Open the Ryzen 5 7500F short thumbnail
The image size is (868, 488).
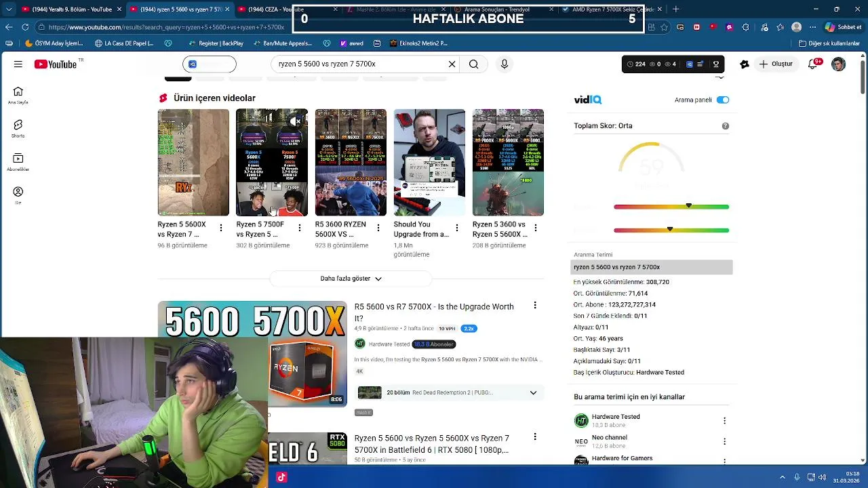(x=272, y=163)
